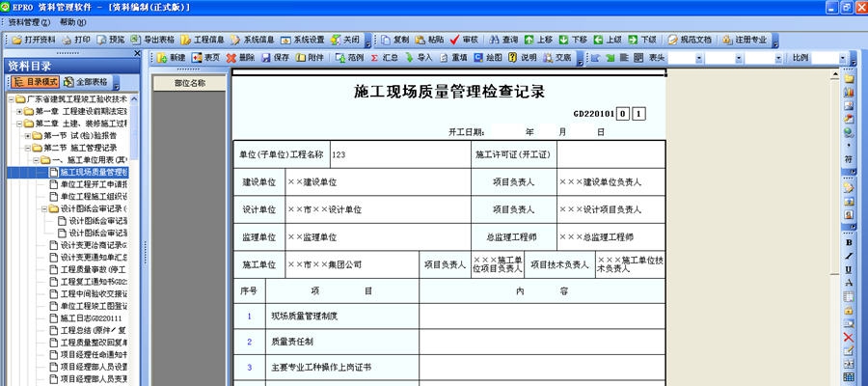Click ××市××集团公司 cell

352,264
